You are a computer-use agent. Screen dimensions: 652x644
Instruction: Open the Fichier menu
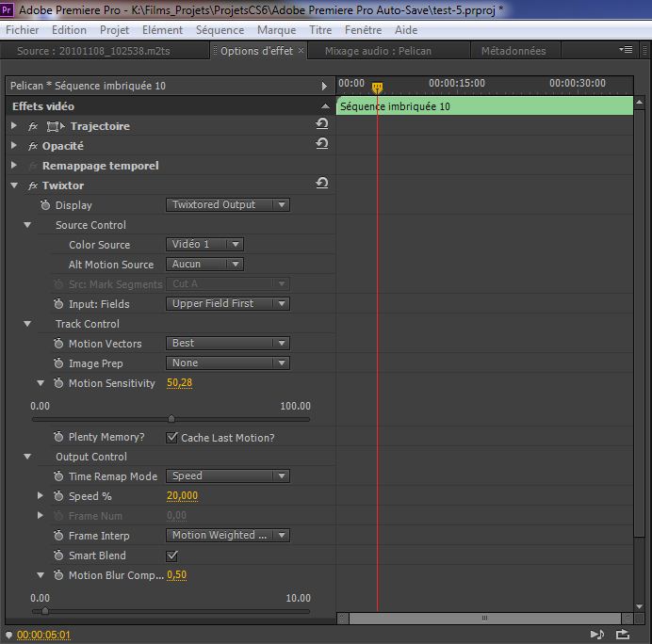click(22, 30)
